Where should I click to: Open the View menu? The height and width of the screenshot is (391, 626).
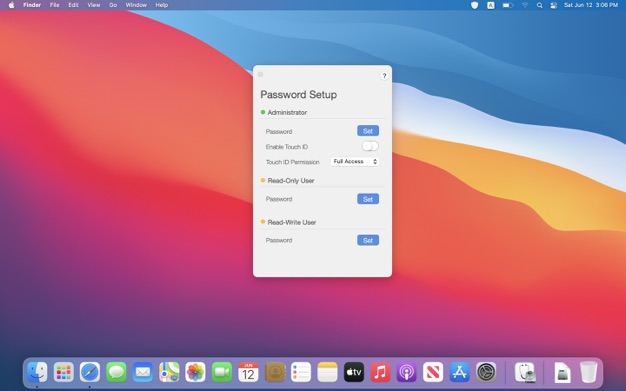point(94,5)
